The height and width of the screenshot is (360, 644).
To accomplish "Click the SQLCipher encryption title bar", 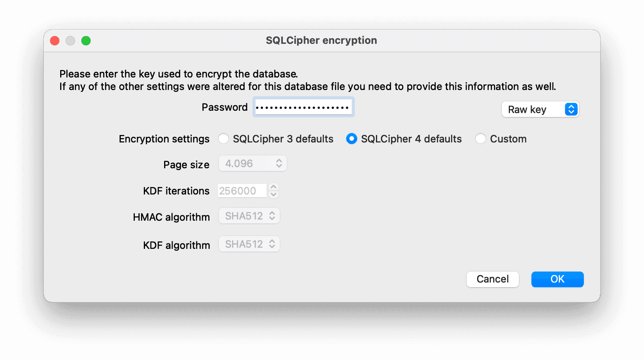I will (321, 40).
